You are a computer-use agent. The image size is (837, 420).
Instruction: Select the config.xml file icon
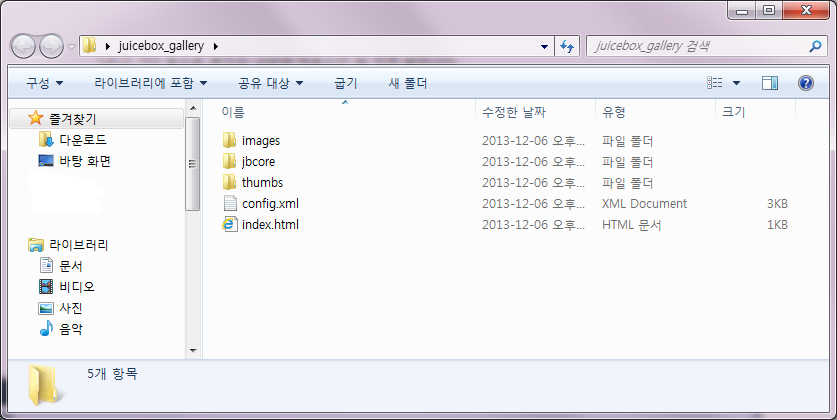(x=229, y=204)
